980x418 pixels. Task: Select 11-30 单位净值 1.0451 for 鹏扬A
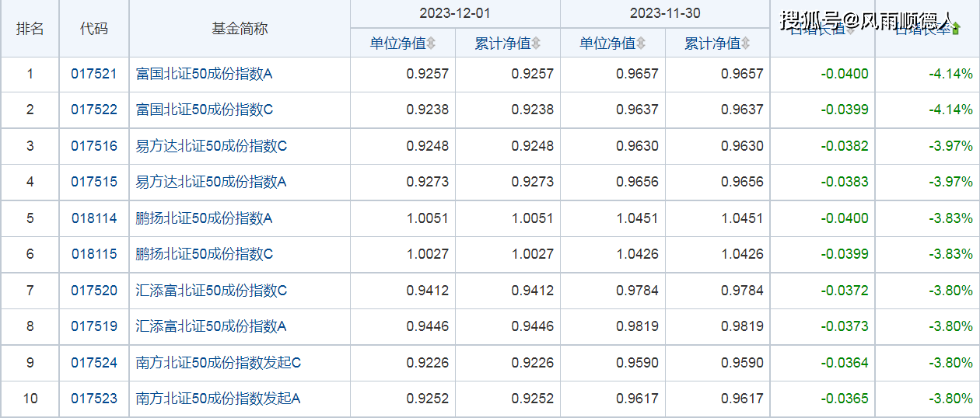click(x=637, y=218)
